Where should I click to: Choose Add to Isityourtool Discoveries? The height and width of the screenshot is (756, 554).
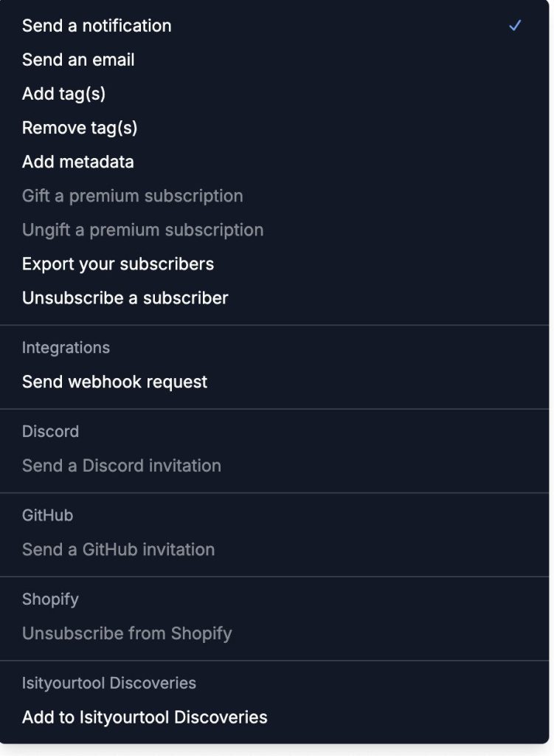click(274, 718)
